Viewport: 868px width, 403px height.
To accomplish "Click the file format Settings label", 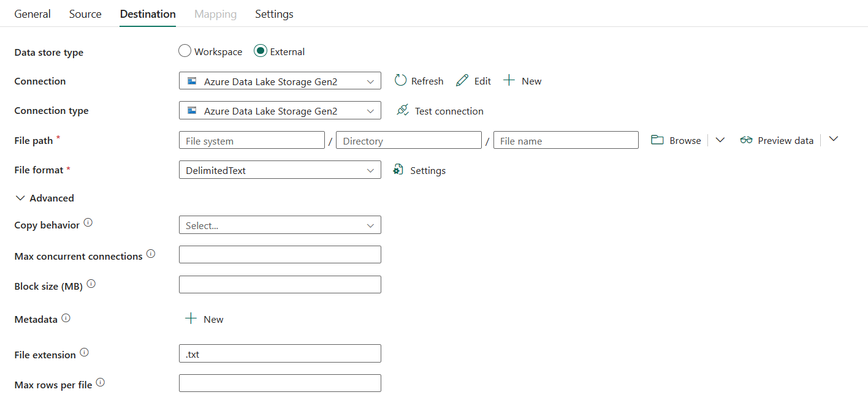I will pos(428,170).
